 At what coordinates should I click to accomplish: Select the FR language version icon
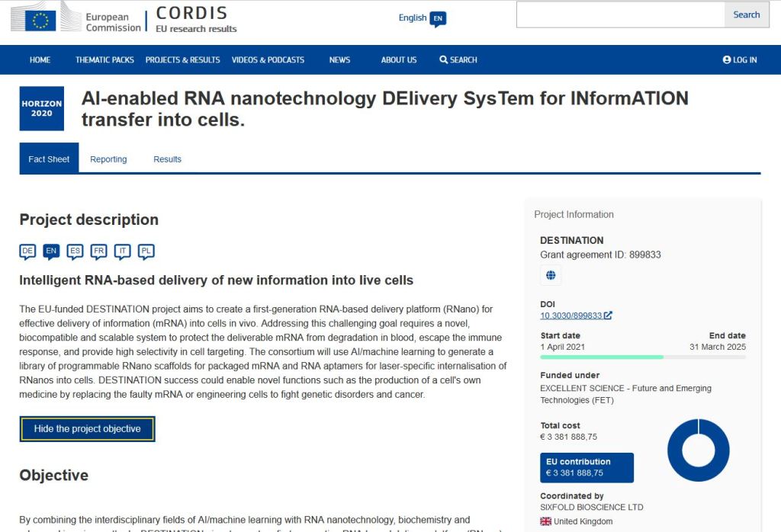pyautogui.click(x=98, y=251)
